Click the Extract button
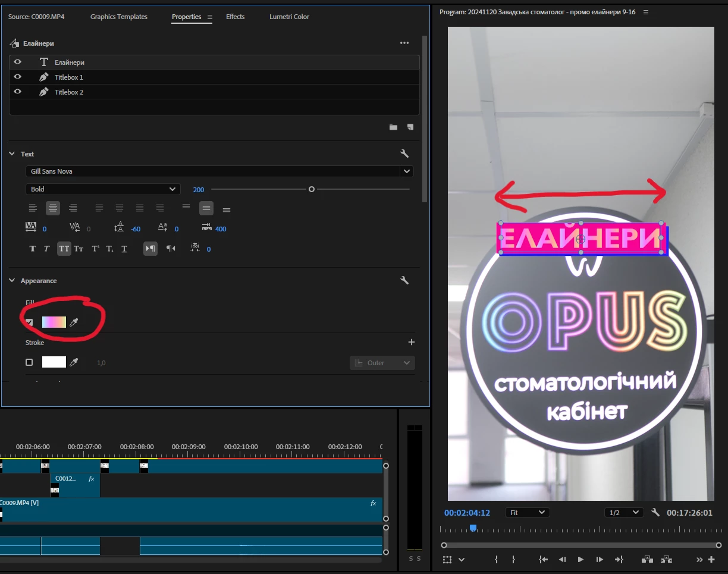This screenshot has width=728, height=574. pyautogui.click(x=666, y=559)
